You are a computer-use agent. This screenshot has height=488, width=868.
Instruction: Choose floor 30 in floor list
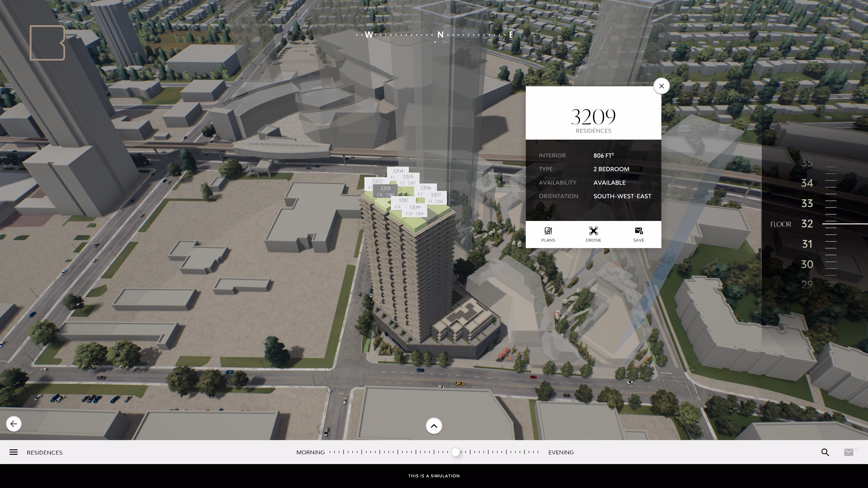pyautogui.click(x=807, y=264)
